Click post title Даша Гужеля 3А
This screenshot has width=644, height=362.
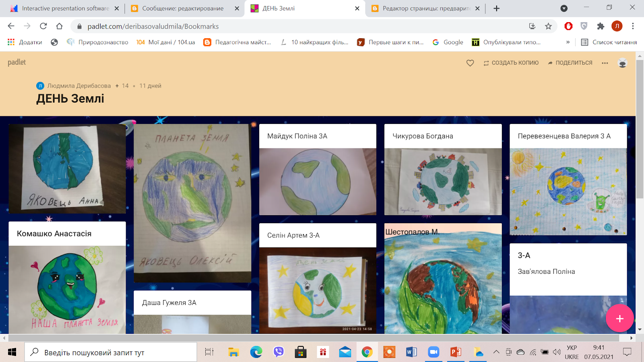point(169,303)
